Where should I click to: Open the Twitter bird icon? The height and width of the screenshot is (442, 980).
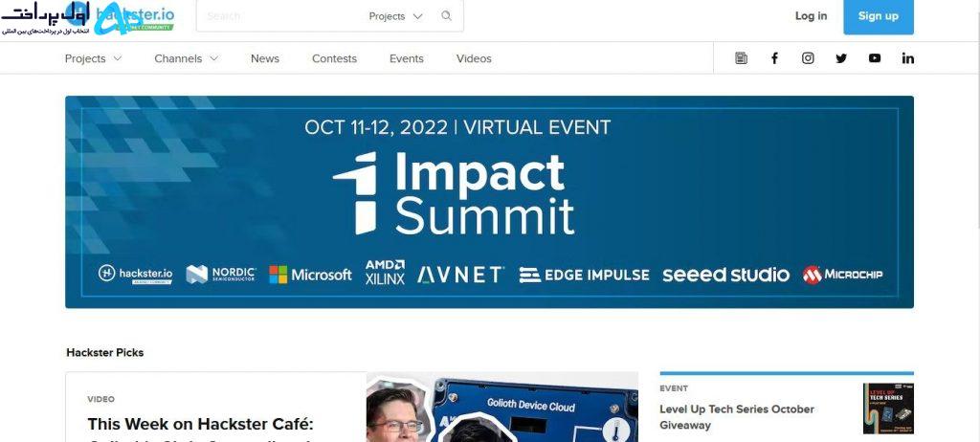pos(841,58)
